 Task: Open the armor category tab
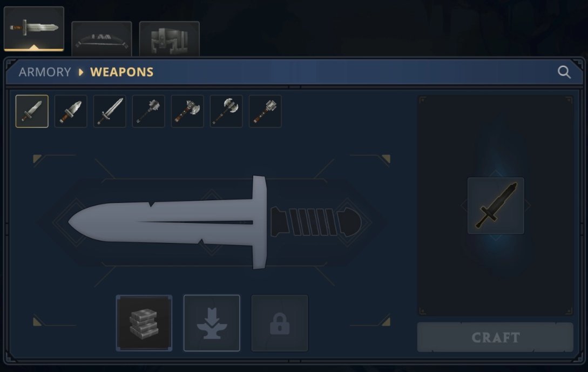pyautogui.click(x=170, y=39)
